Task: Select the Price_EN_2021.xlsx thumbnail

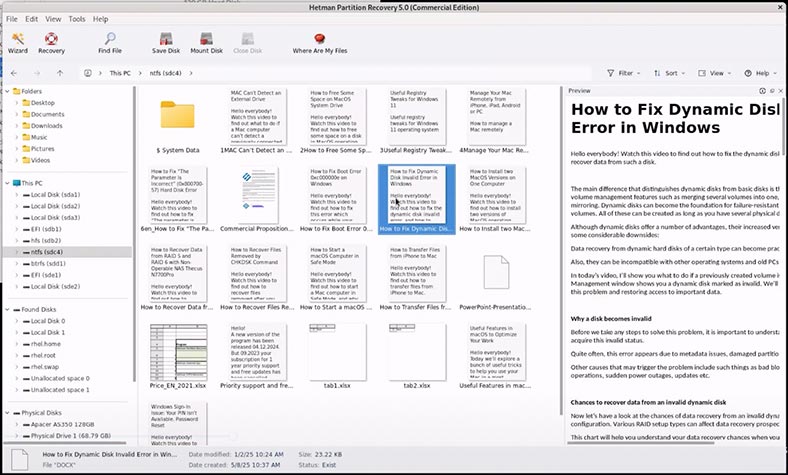Action: (178, 353)
